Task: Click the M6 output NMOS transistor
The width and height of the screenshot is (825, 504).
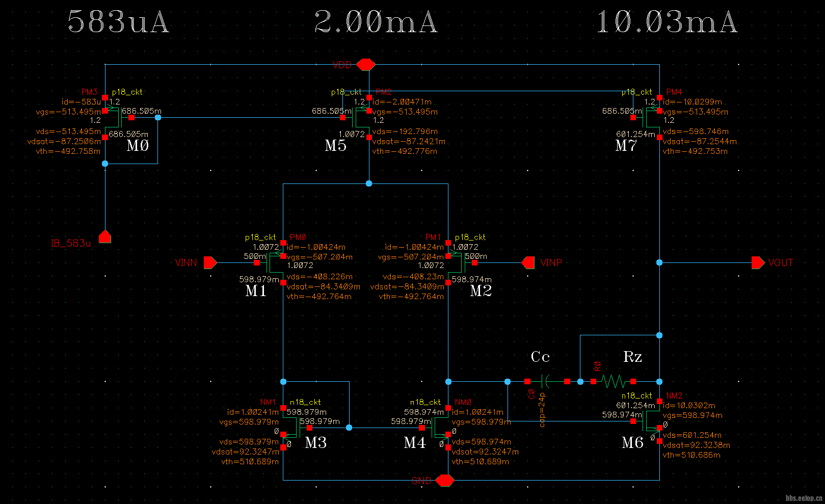Action: pyautogui.click(x=651, y=421)
